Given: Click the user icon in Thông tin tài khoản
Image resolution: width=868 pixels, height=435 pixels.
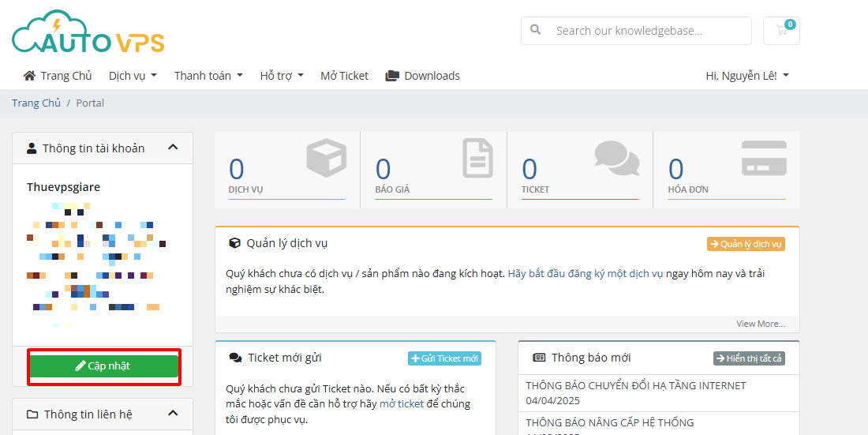Looking at the screenshot, I should [x=32, y=148].
